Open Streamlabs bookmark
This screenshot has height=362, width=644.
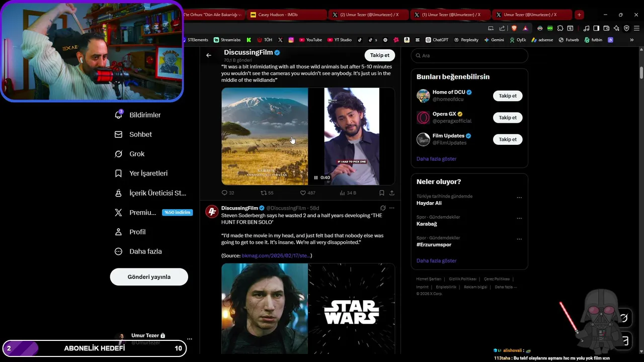click(227, 40)
